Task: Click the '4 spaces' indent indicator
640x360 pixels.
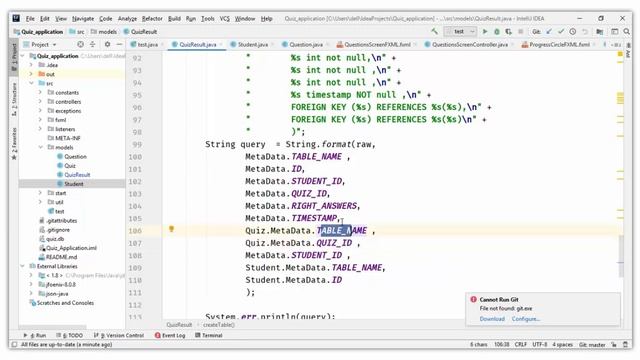Action: [562, 344]
